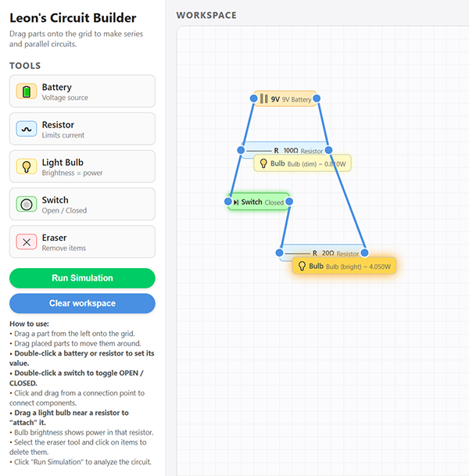This screenshot has width=469, height=476.
Task: Click the 9V battery component bars icon
Action: pos(264,99)
